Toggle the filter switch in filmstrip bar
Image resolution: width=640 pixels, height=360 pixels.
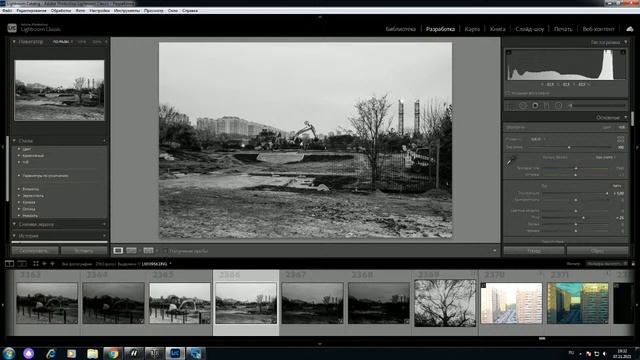pos(633,264)
